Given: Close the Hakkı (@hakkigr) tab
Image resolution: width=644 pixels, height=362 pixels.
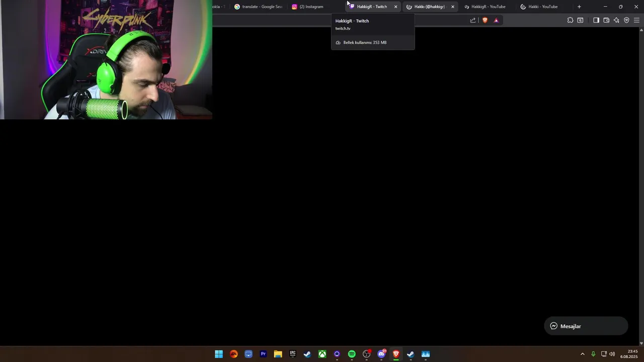Looking at the screenshot, I should [x=452, y=7].
